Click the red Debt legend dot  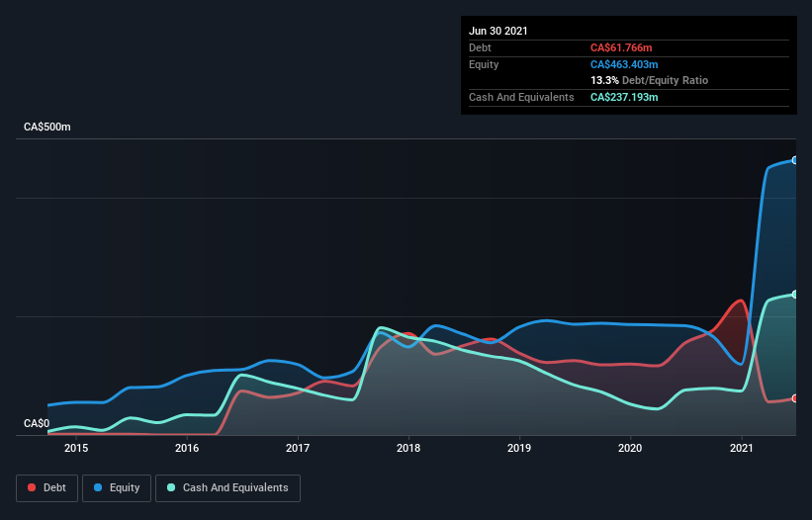(x=32, y=487)
